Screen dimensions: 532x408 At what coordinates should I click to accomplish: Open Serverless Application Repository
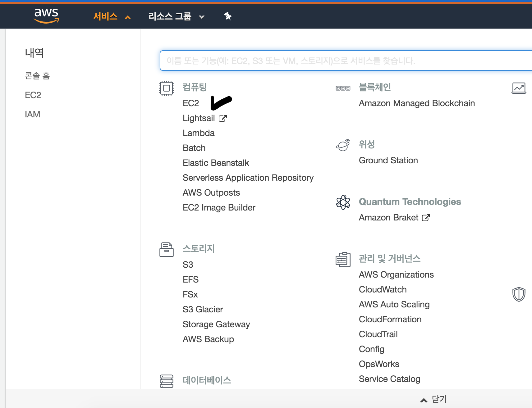(248, 178)
